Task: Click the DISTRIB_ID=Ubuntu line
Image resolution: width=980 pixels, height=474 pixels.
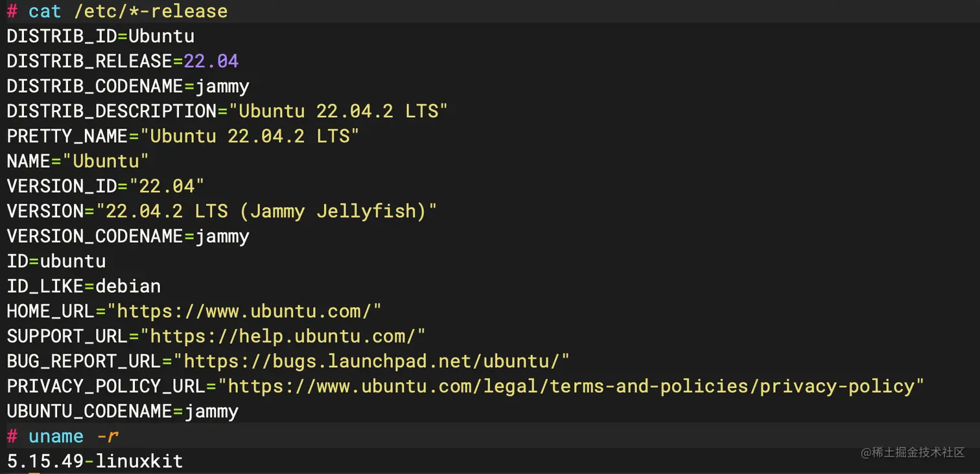Action: click(x=100, y=36)
